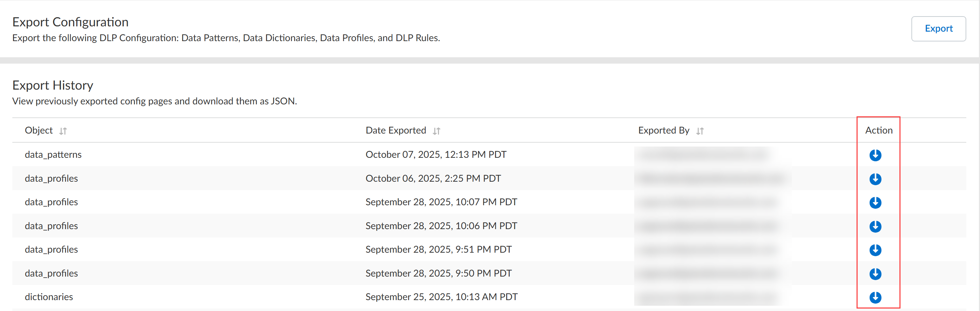Click the Export button
980x311 pixels.
coord(938,28)
